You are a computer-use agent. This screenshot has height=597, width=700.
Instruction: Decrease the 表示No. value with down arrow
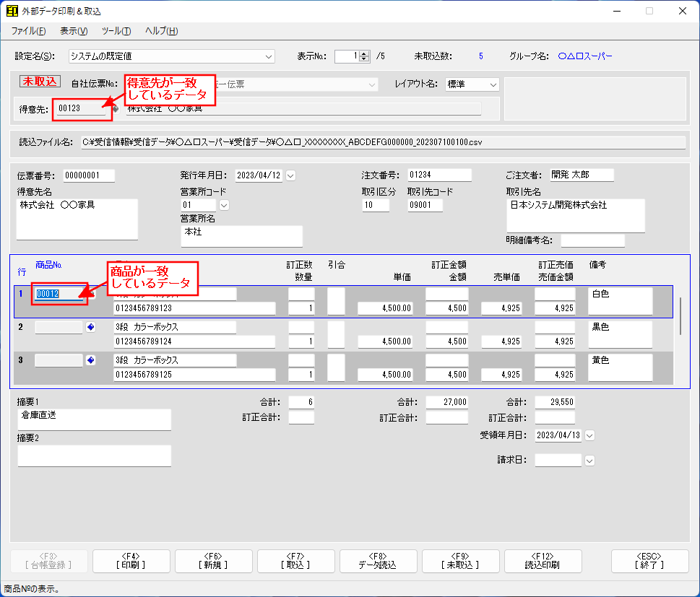[364, 59]
